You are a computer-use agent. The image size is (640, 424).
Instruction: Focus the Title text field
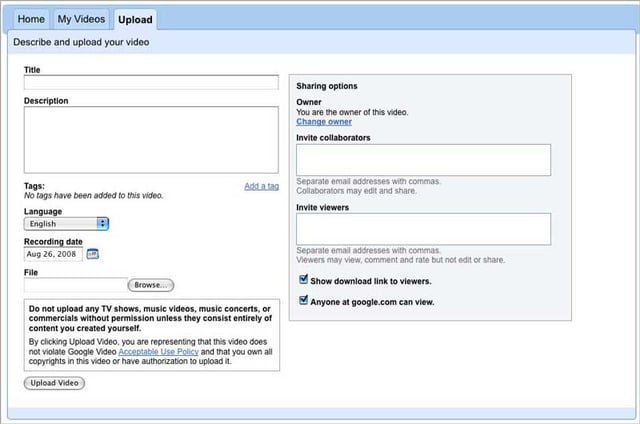tap(151, 83)
